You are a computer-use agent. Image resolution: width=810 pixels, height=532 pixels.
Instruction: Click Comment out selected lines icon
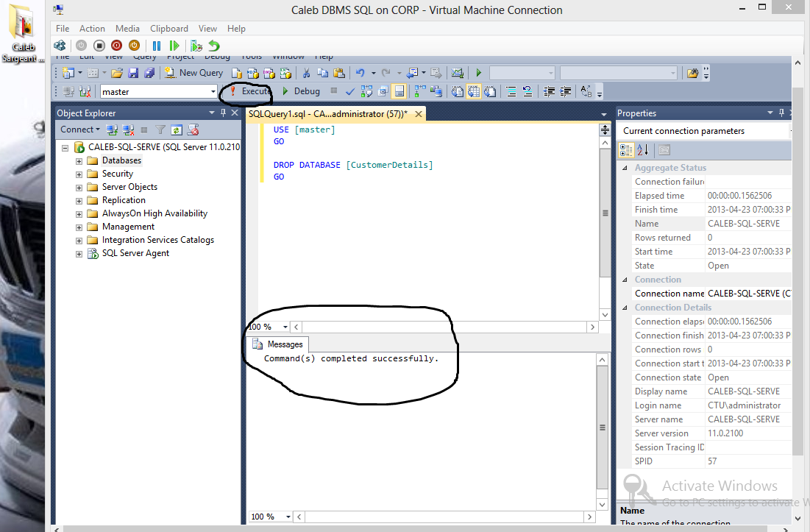[511, 91]
